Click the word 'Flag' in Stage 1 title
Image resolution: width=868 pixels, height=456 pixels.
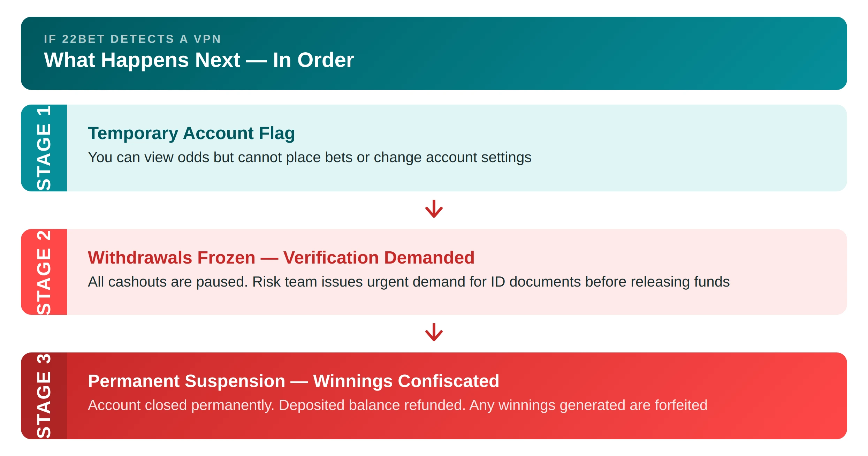tap(277, 133)
